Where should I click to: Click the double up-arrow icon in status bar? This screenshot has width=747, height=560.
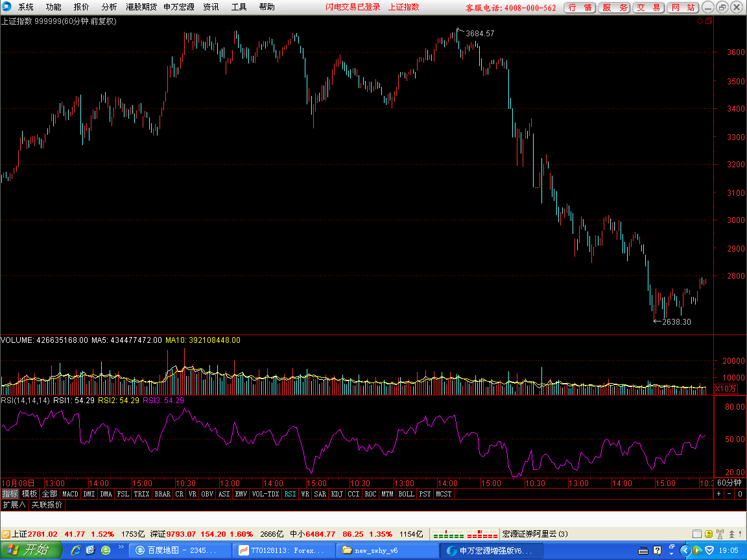(731, 534)
